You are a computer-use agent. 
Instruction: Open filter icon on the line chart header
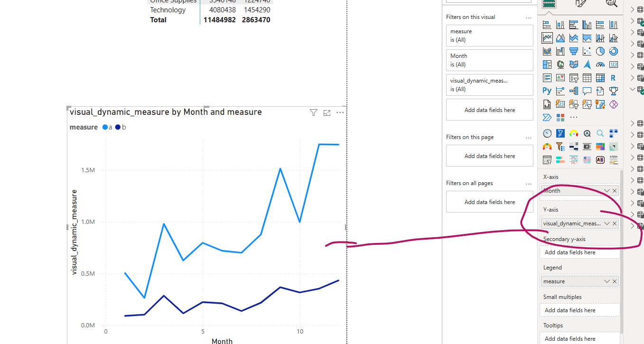pyautogui.click(x=313, y=112)
